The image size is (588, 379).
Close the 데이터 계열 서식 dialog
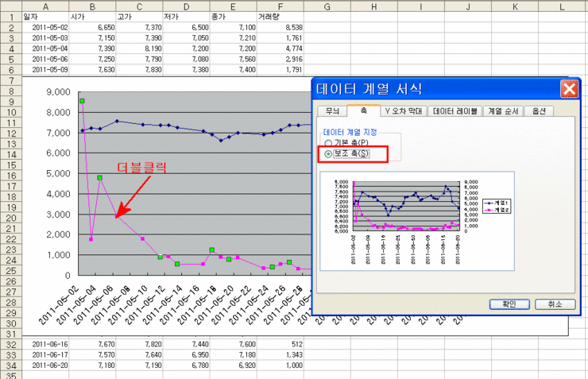pos(567,88)
